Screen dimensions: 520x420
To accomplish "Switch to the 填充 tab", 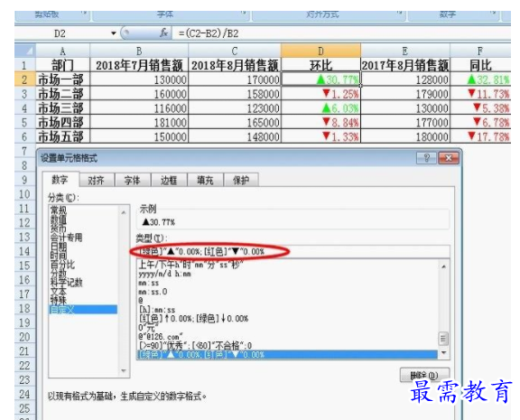I will (205, 181).
